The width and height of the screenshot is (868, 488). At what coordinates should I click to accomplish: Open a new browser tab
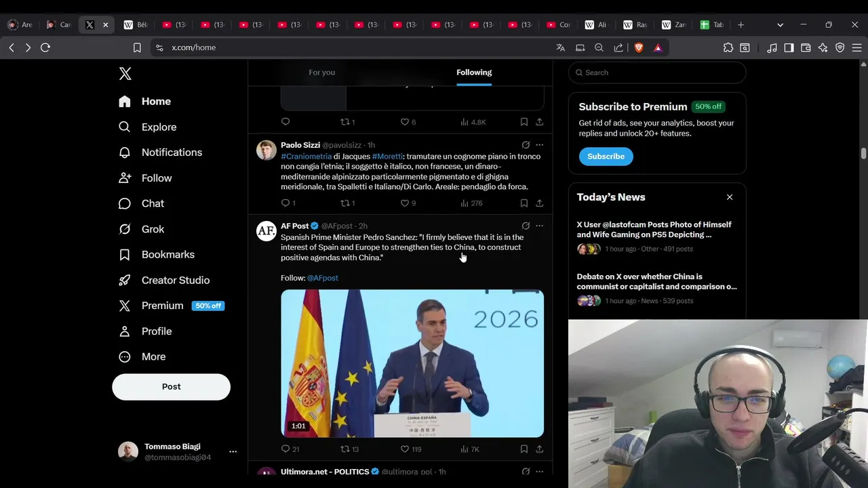coord(741,24)
